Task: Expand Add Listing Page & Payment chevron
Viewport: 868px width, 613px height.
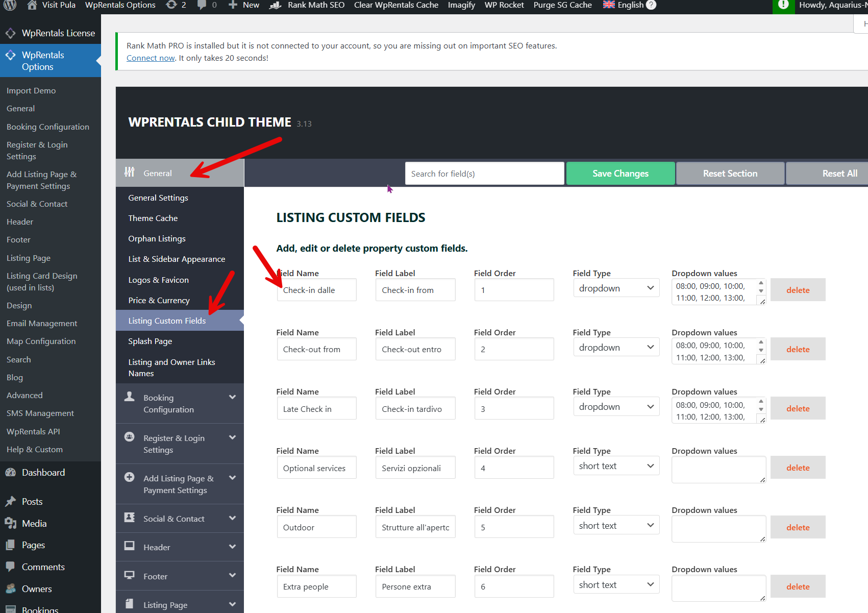Action: 232,478
